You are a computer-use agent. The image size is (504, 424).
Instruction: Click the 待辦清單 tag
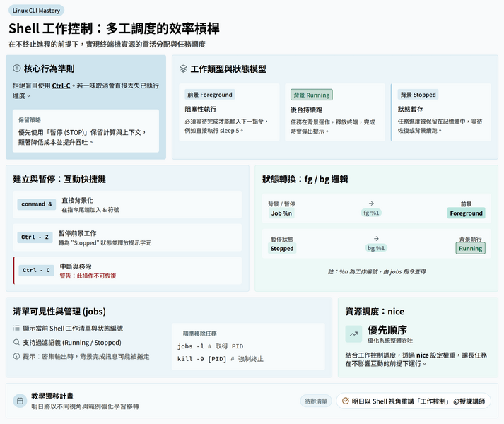[316, 401]
